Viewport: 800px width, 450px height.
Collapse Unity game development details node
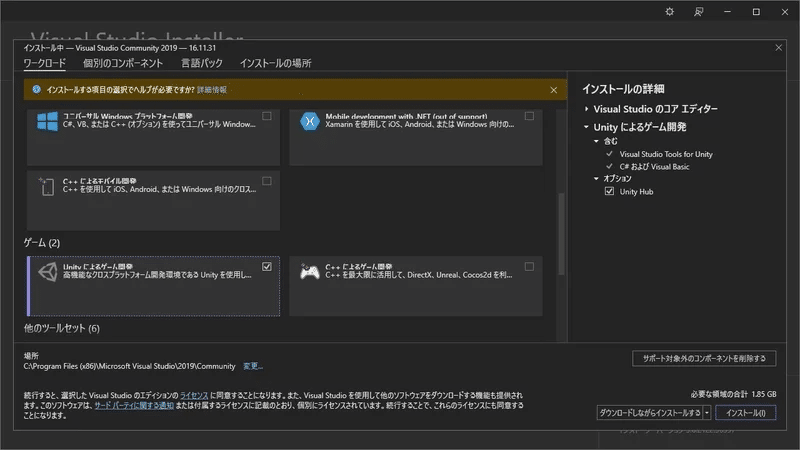click(586, 127)
